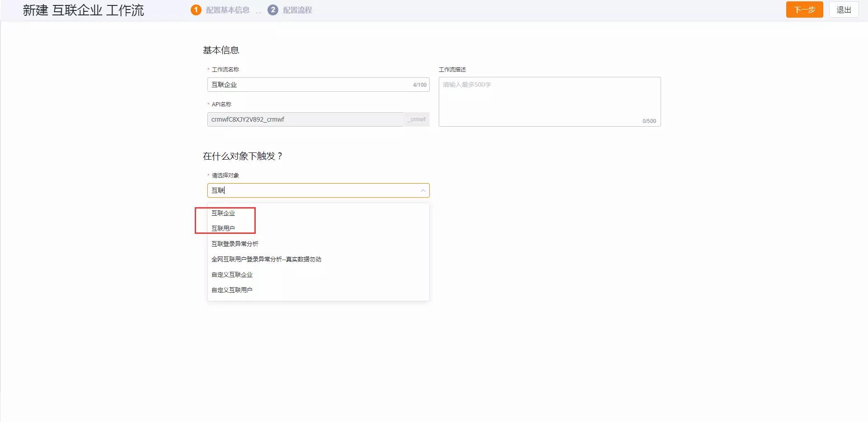Viewport: 868px width, 422px height.
Task: Click the 请选择对象 field label
Action: tap(225, 175)
